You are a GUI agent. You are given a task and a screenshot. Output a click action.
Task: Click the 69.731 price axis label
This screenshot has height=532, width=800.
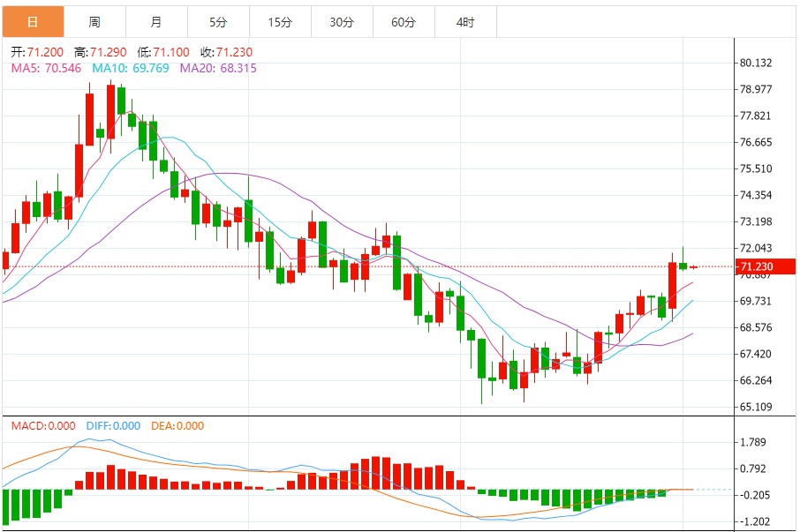pyautogui.click(x=756, y=301)
